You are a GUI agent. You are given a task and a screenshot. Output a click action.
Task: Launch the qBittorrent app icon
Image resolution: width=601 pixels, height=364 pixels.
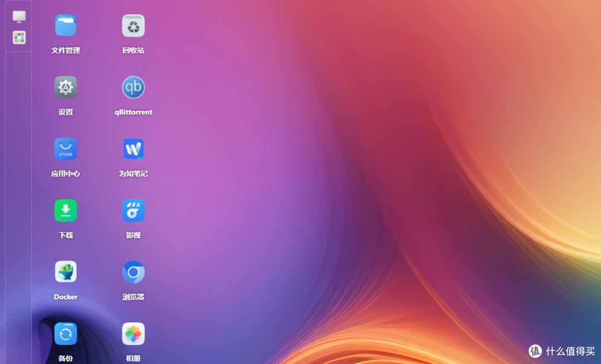pyautogui.click(x=133, y=87)
